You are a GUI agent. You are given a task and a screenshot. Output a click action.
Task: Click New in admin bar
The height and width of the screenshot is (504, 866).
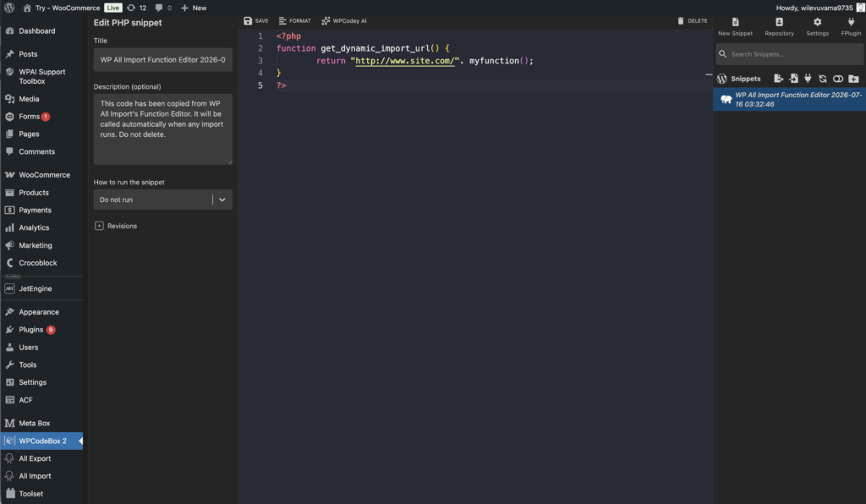pyautogui.click(x=194, y=8)
